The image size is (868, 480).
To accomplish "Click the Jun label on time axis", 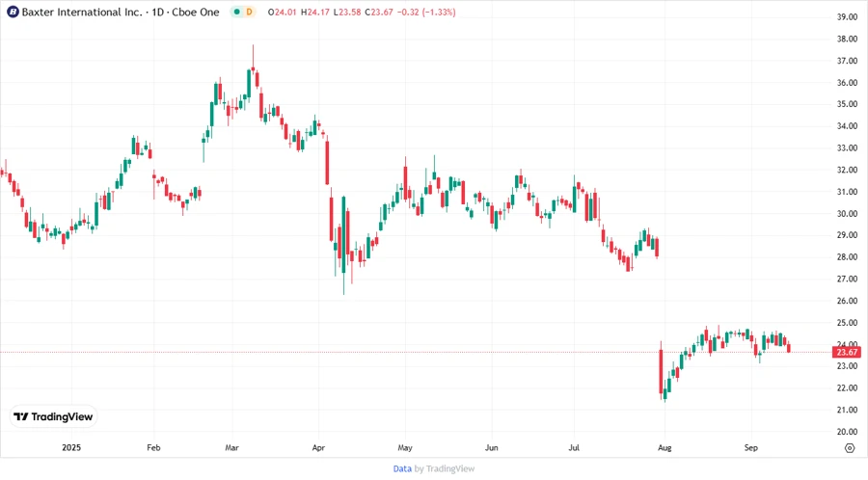I will click(492, 447).
